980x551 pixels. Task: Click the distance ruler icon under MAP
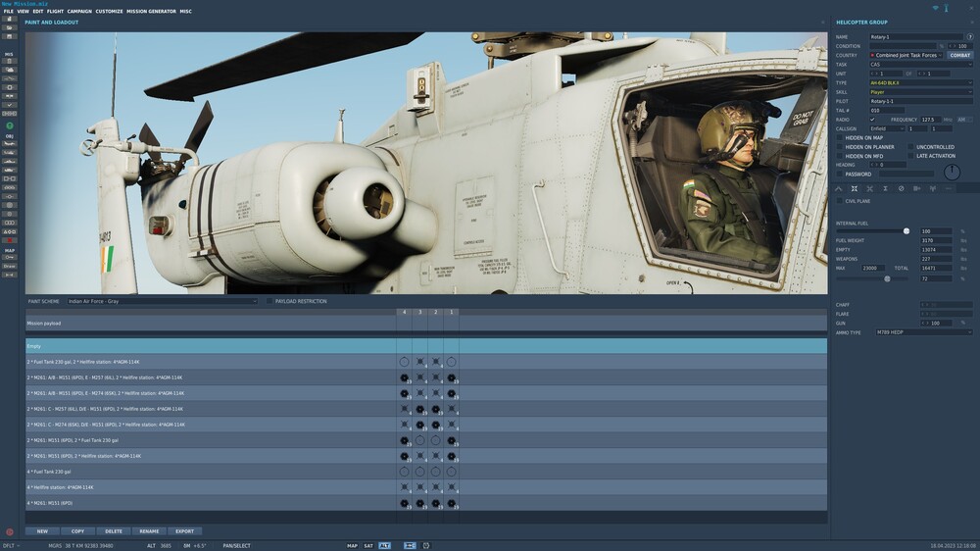(10, 275)
